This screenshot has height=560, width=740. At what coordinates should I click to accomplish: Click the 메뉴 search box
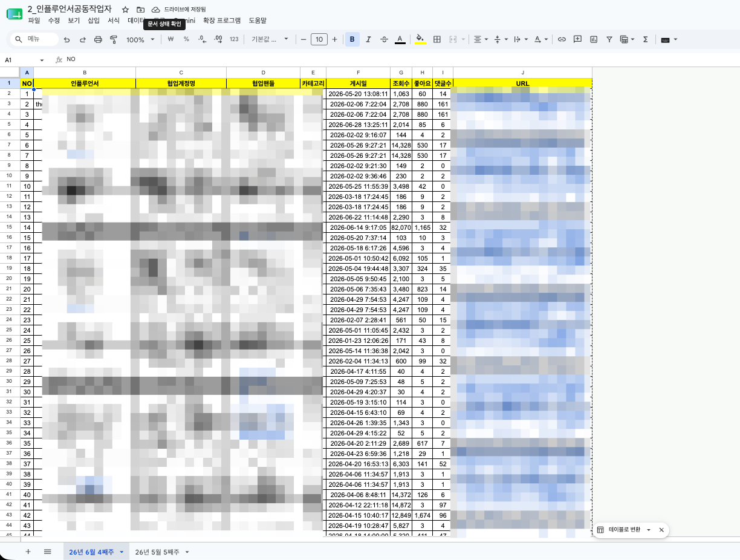[35, 39]
